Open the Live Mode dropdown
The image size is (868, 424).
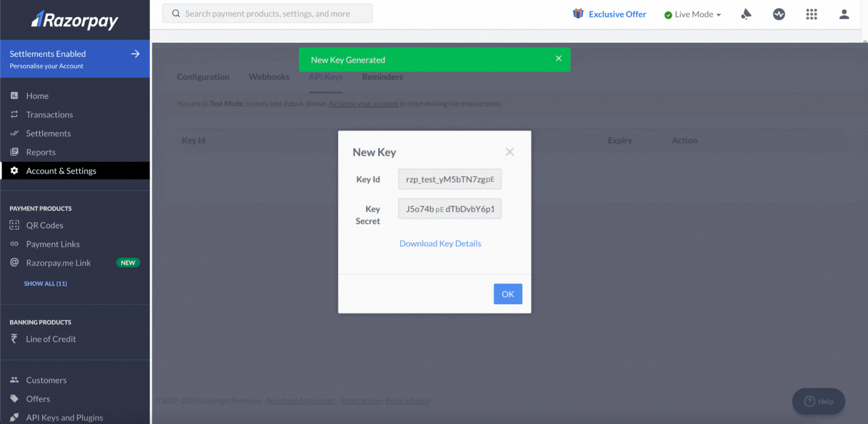[x=693, y=14]
